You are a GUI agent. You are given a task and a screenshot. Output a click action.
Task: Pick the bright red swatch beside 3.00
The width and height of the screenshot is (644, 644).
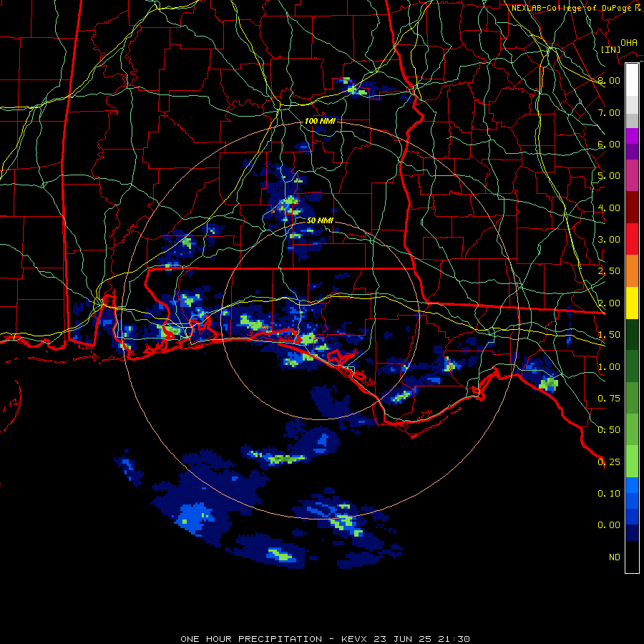tap(632, 239)
